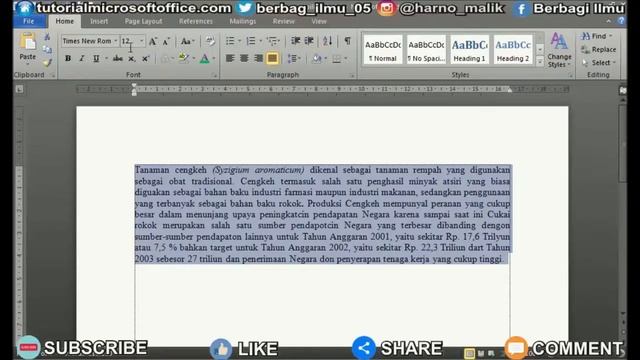Screen dimensions: 640x360
Task: Expand the bullets list dropdown
Action: 240,41
